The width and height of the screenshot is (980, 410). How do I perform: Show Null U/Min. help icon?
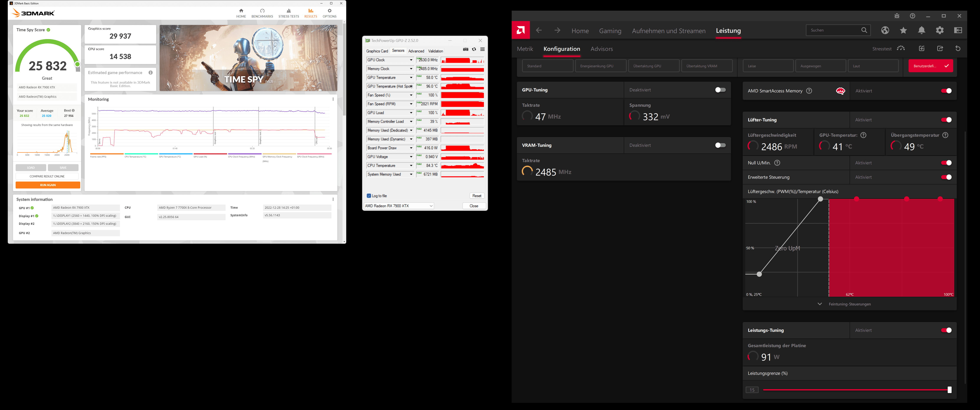coord(777,163)
